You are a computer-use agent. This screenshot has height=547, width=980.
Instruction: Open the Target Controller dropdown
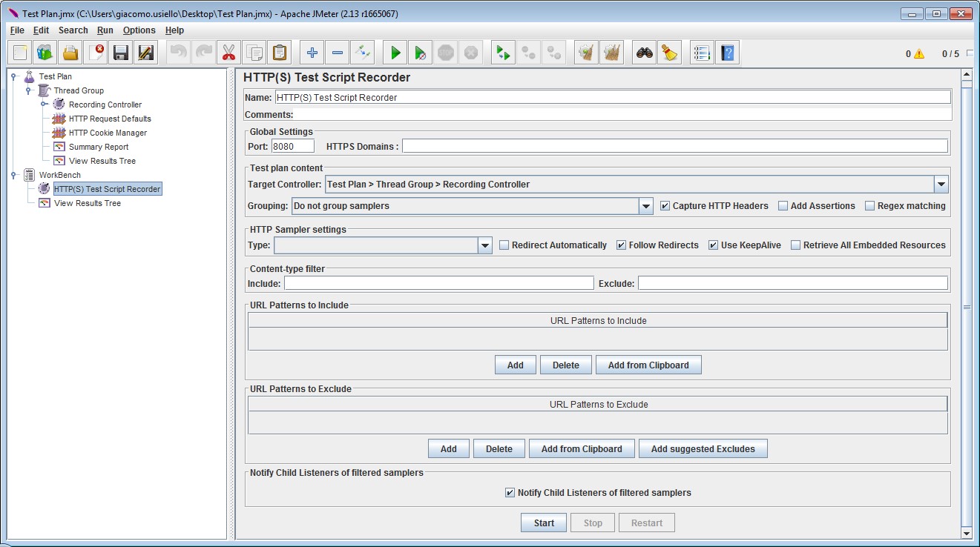pos(941,185)
